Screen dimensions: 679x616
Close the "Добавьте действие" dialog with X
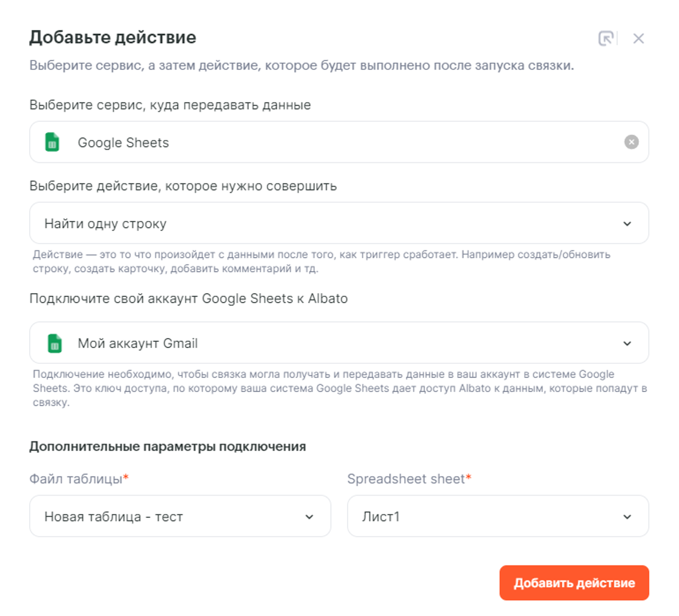tap(638, 39)
